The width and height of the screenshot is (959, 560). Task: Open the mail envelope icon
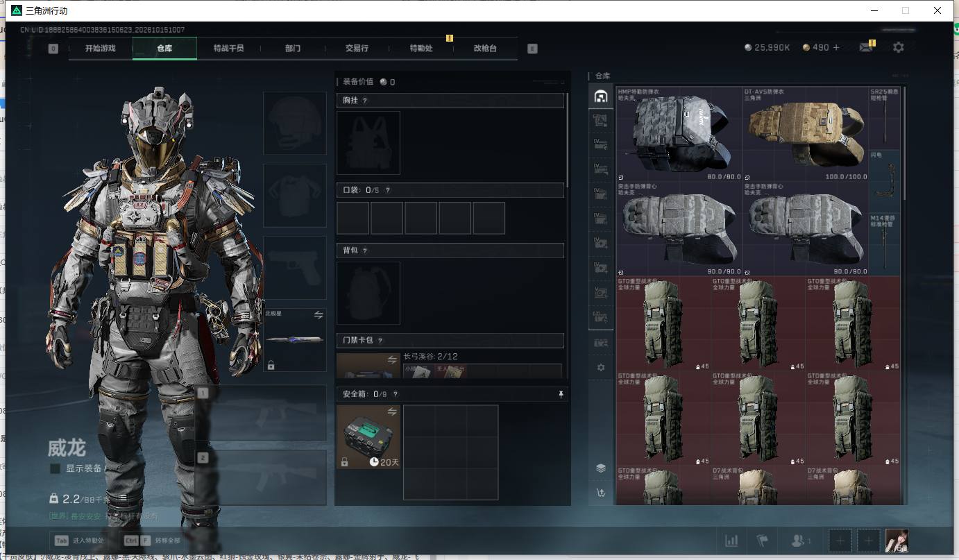click(x=865, y=48)
